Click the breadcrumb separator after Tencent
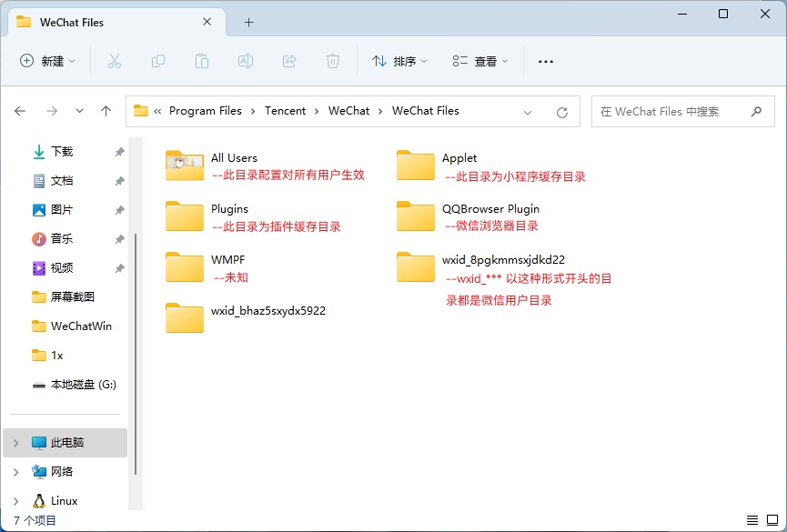This screenshot has width=787, height=532. (x=317, y=111)
